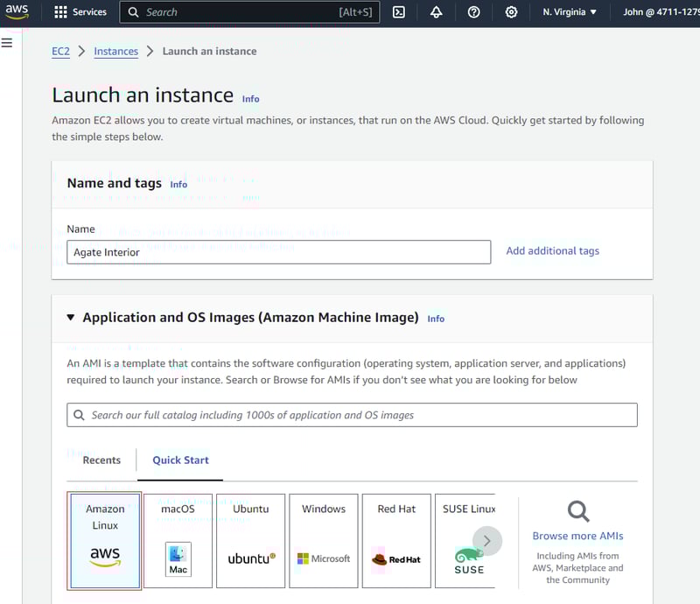
Task: Toggle the side navigation hamburger menu
Action: (7, 43)
